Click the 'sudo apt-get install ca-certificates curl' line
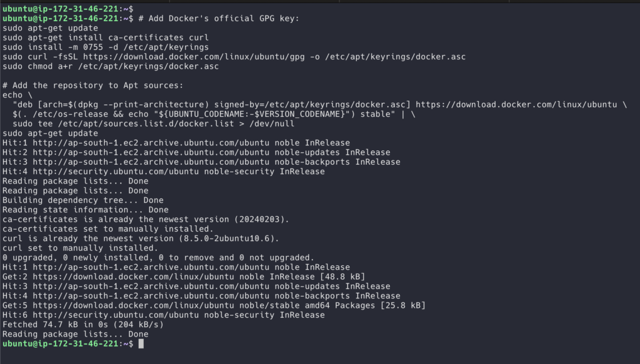The width and height of the screenshot is (640, 364). [x=106, y=37]
